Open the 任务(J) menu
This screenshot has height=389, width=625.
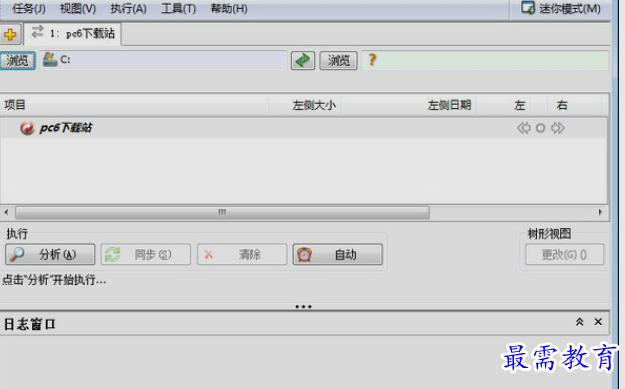pyautogui.click(x=29, y=8)
